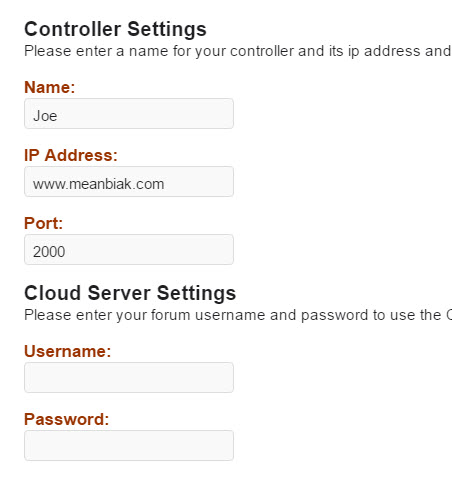This screenshot has height=483, width=452.
Task: Click the 'Please enter a name for your controller' text
Action: click(159, 52)
